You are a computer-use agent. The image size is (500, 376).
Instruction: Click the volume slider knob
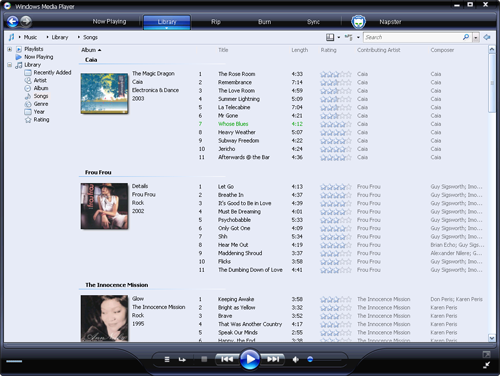[x=310, y=359]
